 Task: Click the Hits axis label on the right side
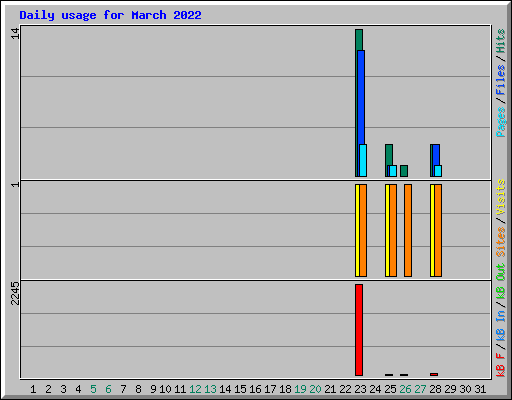501,41
